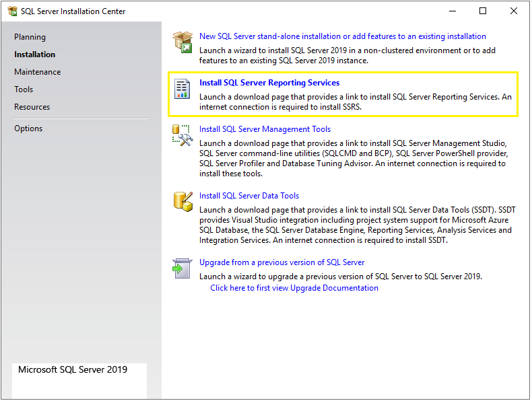532x401 pixels.
Task: Click the new stand-alone installation box icon
Action: [182, 42]
